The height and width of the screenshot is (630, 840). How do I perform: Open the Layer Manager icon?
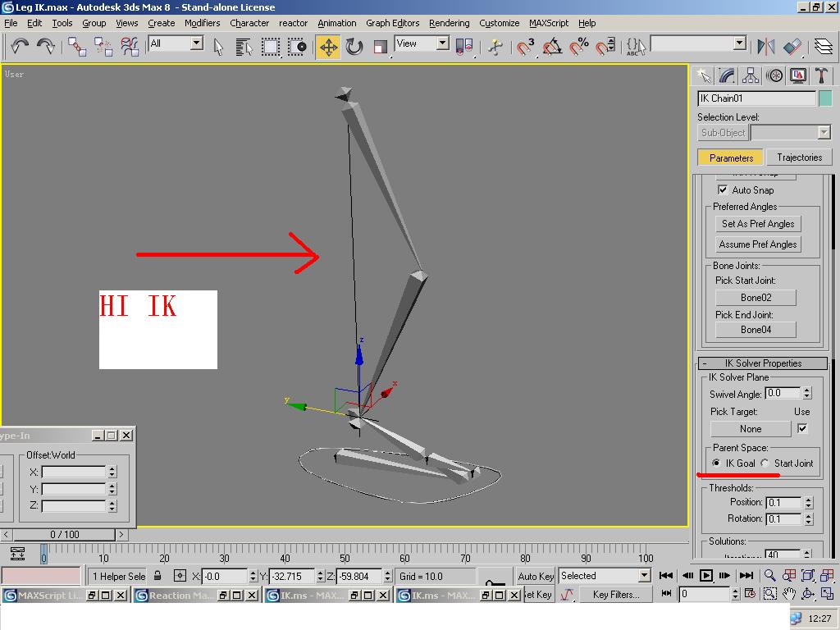(x=824, y=47)
